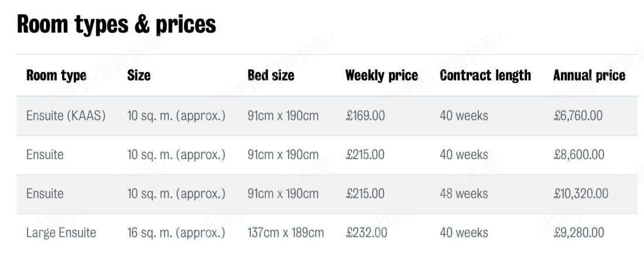
Task: Click the "Room types & prices" heading
Action: coord(117,25)
